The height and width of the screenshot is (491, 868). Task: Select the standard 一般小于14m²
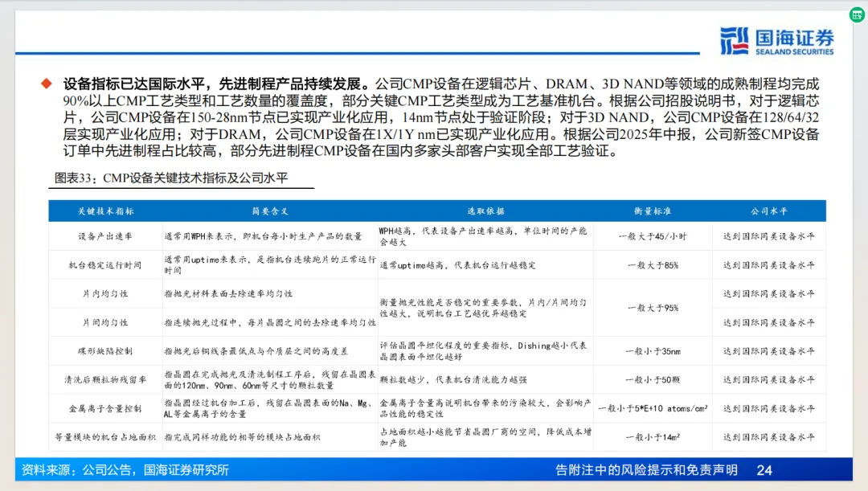[653, 437]
